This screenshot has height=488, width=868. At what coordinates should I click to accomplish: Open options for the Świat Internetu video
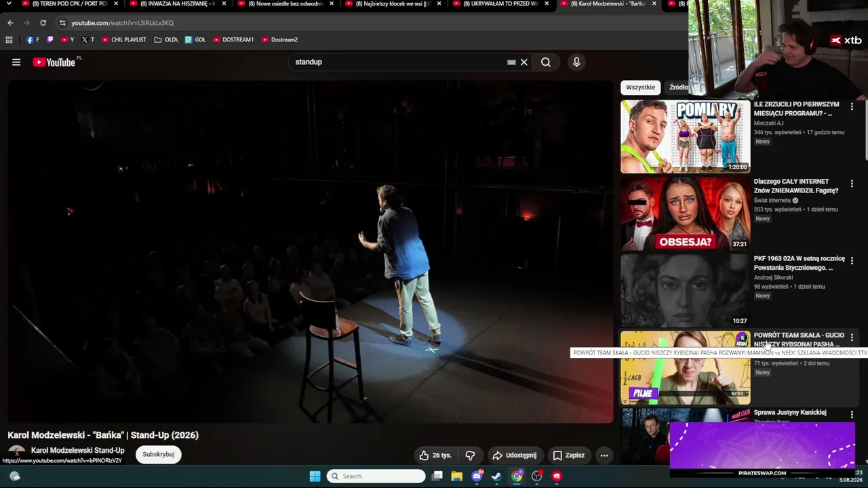click(852, 184)
